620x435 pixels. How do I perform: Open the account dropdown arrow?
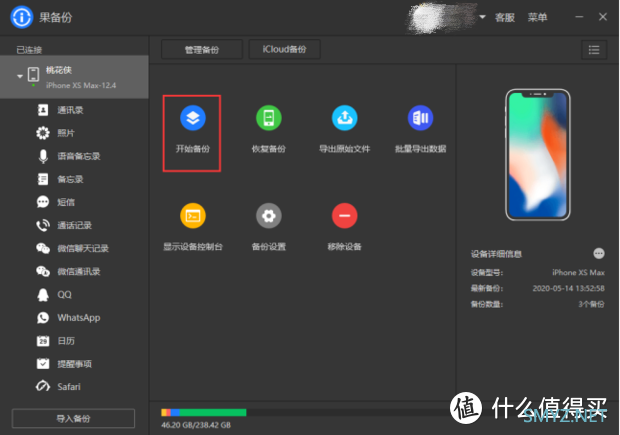pyautogui.click(x=482, y=17)
